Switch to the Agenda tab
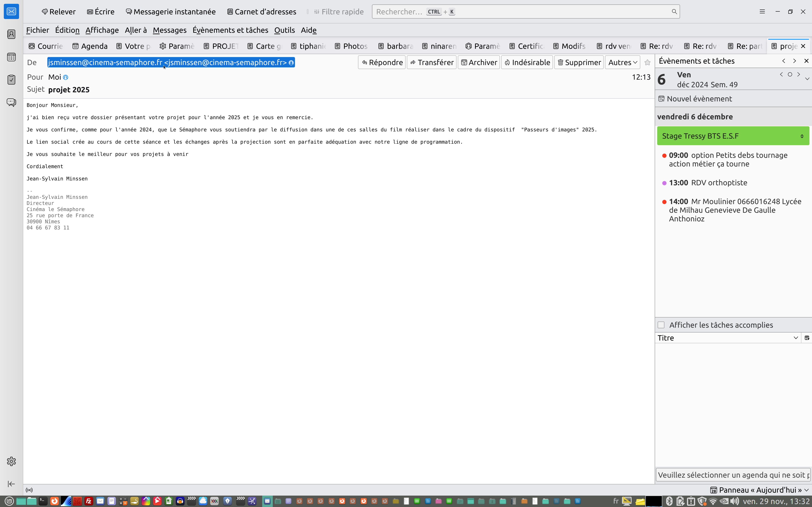 coord(90,46)
